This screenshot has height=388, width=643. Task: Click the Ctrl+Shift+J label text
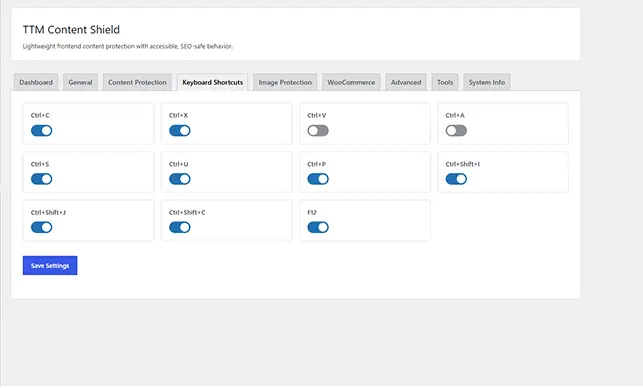[48, 212]
